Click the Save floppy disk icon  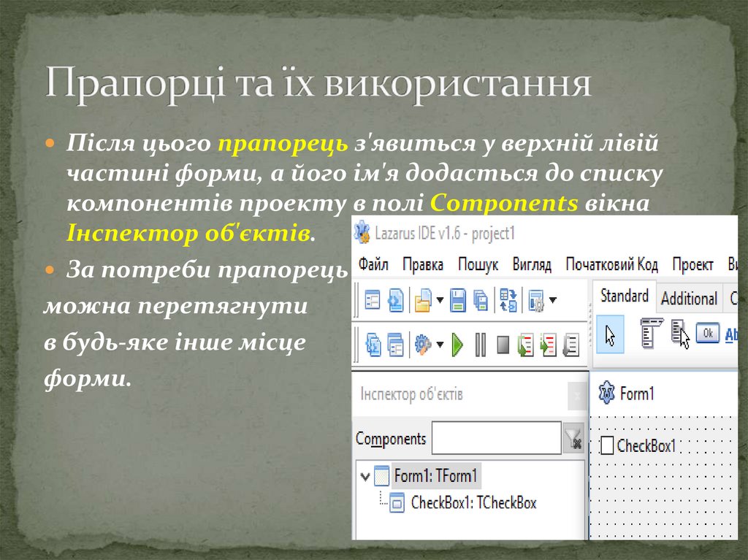(x=458, y=299)
